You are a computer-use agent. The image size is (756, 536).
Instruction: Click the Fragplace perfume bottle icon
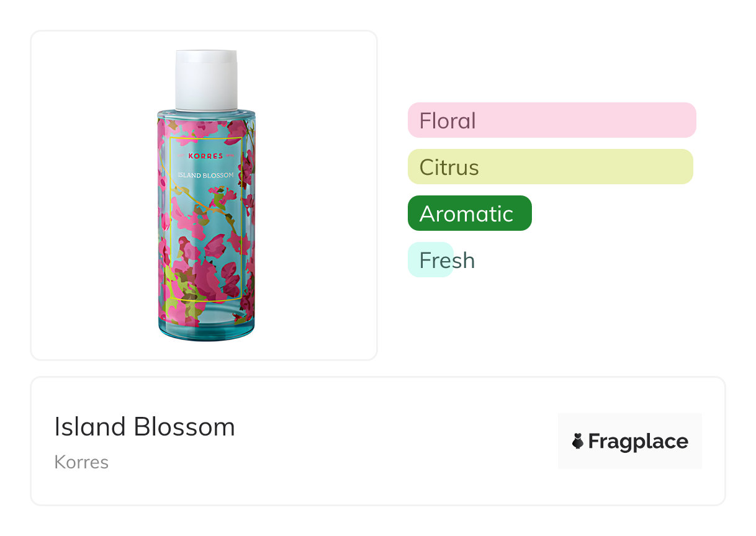[x=578, y=441]
